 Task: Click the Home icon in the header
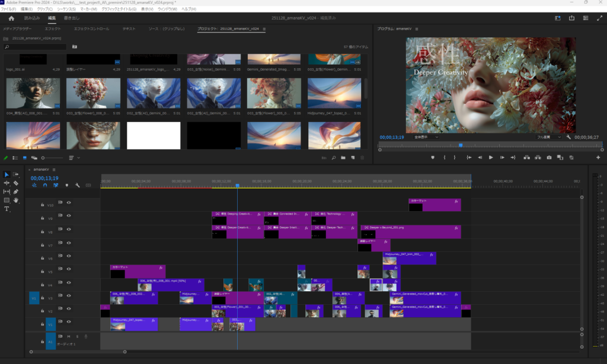point(11,18)
